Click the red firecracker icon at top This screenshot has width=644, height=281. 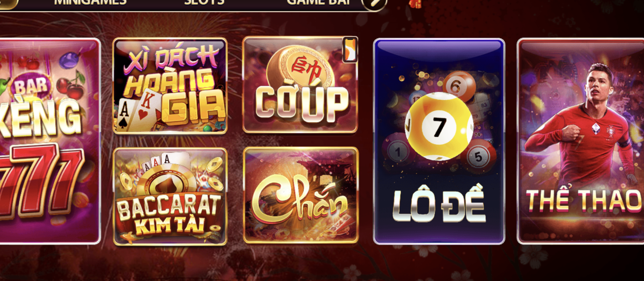pyautogui.click(x=415, y=4)
